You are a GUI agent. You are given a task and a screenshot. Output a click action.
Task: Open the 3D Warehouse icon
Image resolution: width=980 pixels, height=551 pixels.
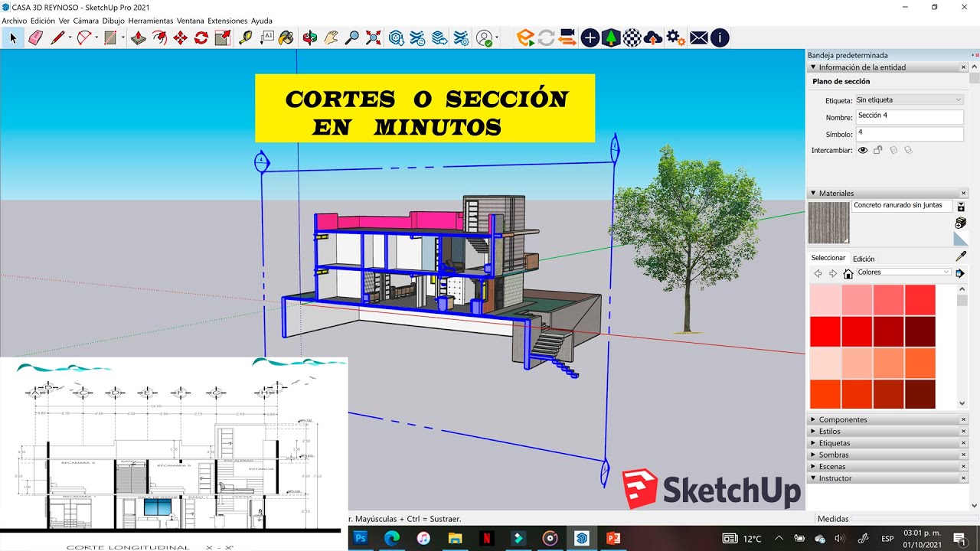click(x=397, y=37)
